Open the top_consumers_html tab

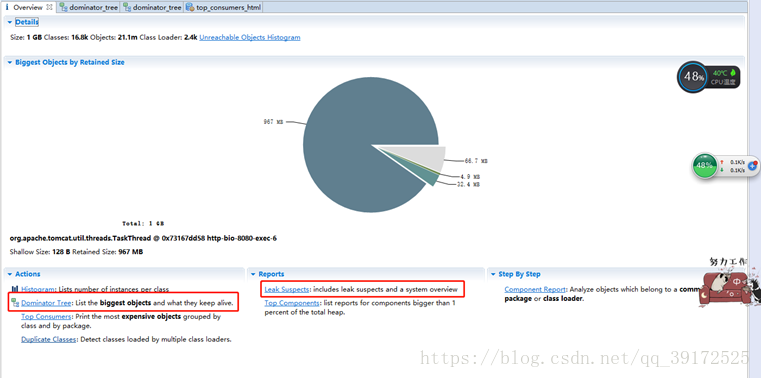click(x=223, y=7)
